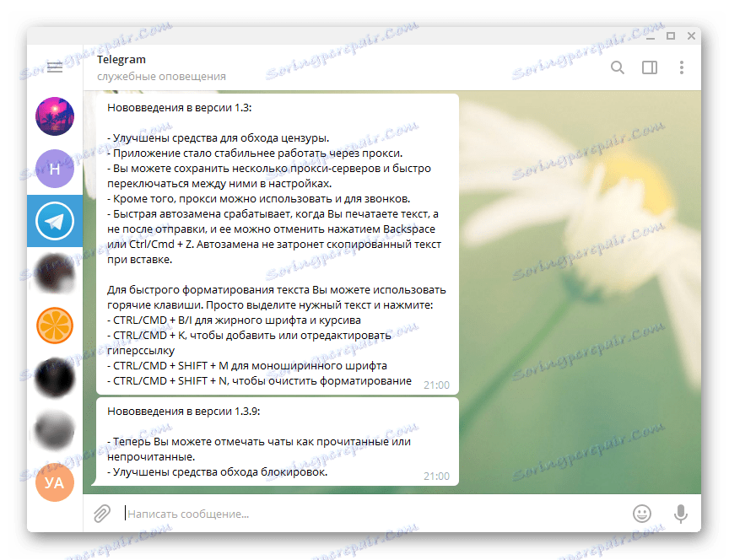Select 'Нововведения в версии 1.3:' message heading
This screenshot has width=729, height=560.
pyautogui.click(x=180, y=107)
